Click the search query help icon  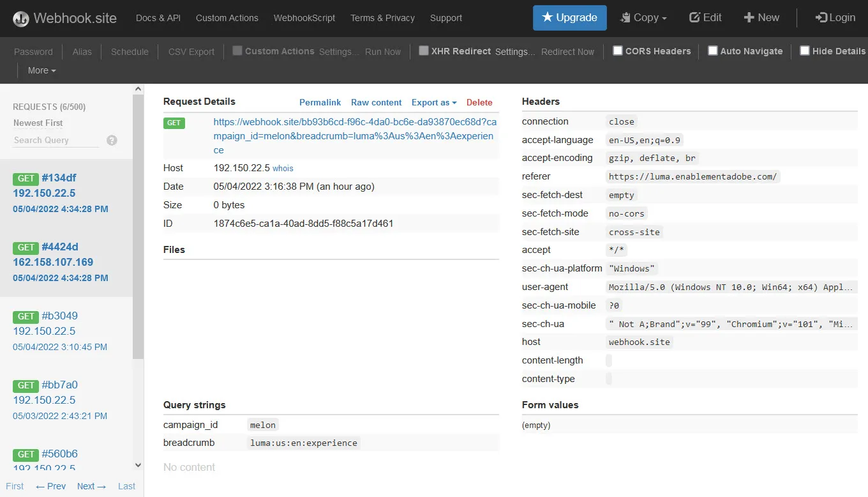[112, 140]
